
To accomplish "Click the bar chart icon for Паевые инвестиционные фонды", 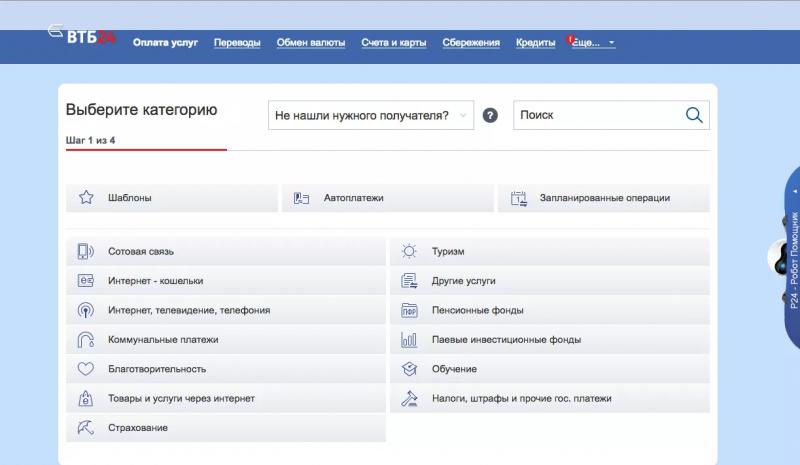I will click(409, 339).
